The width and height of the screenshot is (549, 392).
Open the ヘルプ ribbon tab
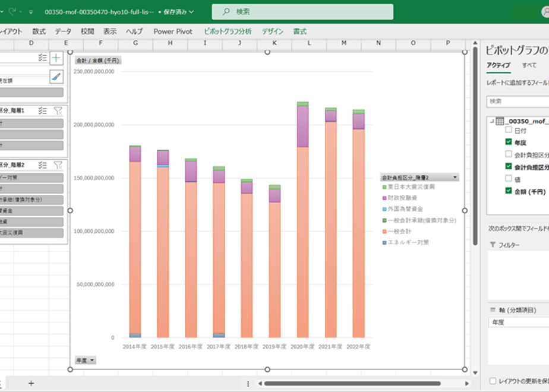coord(134,31)
